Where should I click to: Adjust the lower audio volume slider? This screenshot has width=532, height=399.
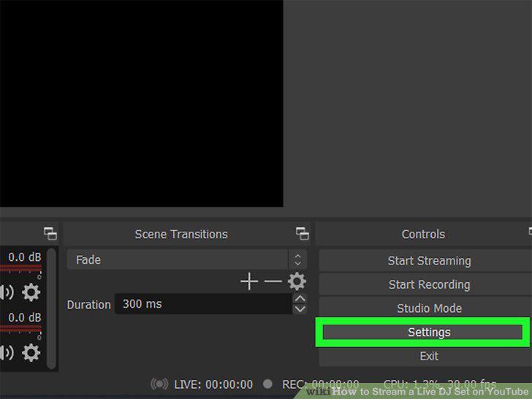coord(20,329)
